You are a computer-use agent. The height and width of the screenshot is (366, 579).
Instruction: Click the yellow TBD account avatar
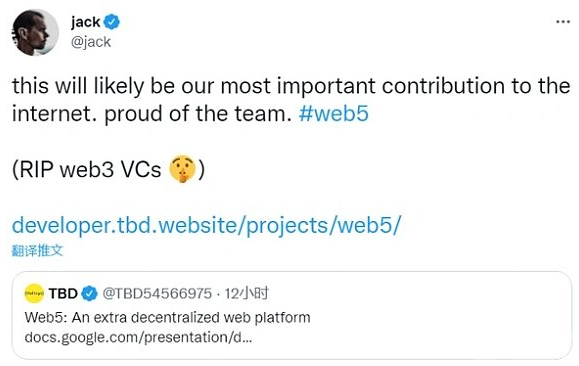(x=34, y=294)
